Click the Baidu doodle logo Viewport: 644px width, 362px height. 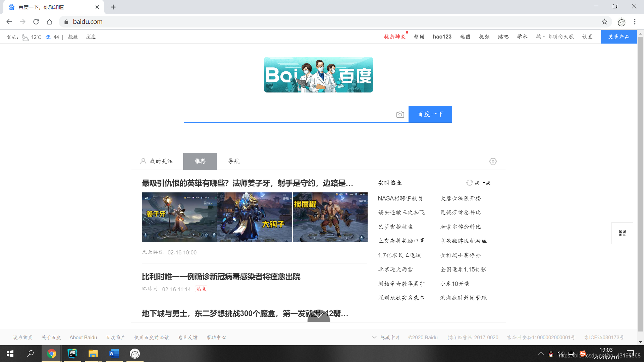(x=318, y=75)
